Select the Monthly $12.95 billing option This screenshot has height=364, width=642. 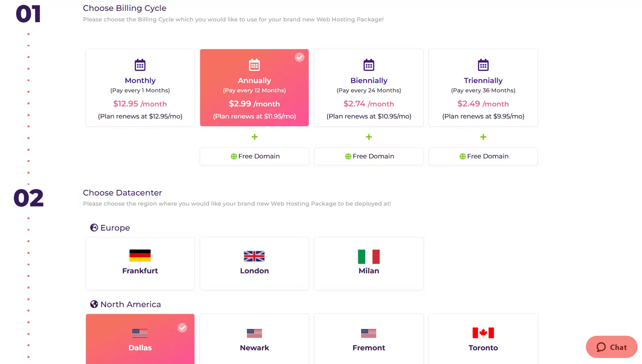pyautogui.click(x=140, y=88)
